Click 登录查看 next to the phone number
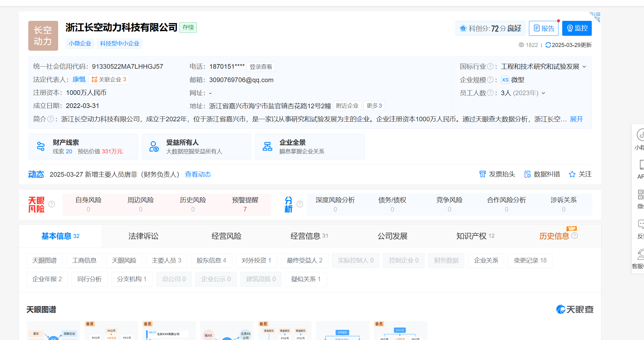The height and width of the screenshot is (340, 644). pyautogui.click(x=261, y=67)
